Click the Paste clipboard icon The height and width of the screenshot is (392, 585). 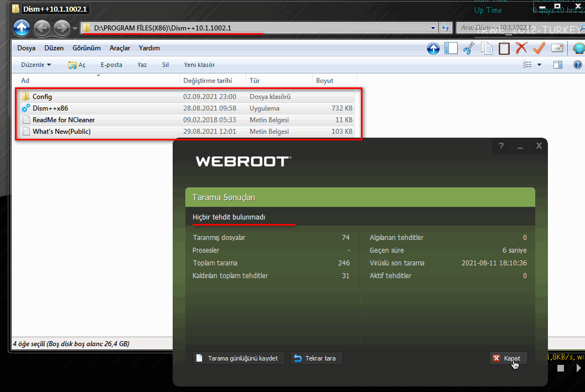pos(504,49)
